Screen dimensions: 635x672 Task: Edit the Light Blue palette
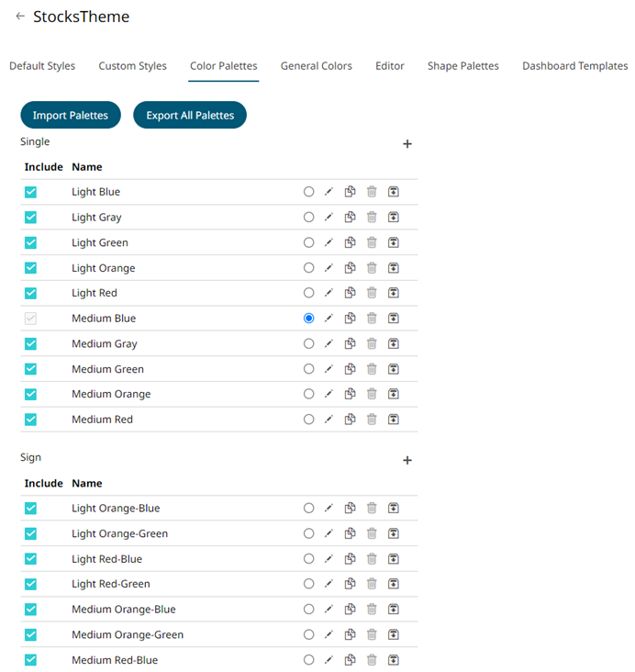[x=329, y=192]
